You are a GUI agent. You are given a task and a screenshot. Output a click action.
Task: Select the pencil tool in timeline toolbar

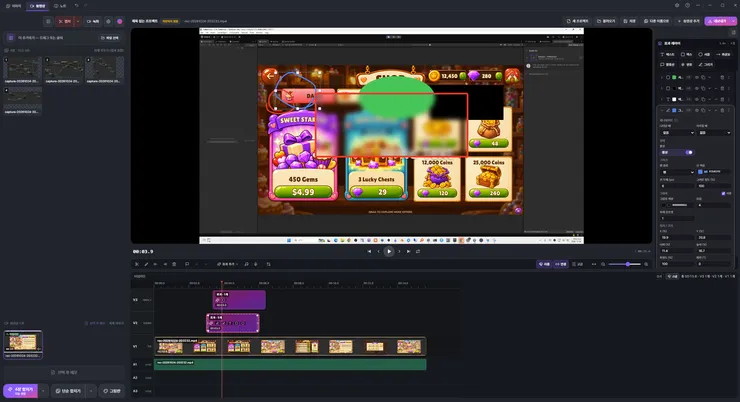pos(146,264)
